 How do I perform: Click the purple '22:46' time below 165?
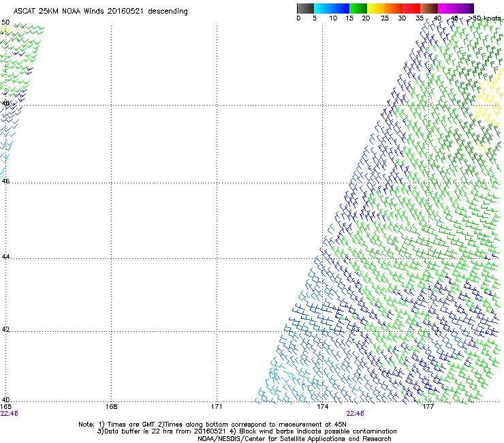10,414
